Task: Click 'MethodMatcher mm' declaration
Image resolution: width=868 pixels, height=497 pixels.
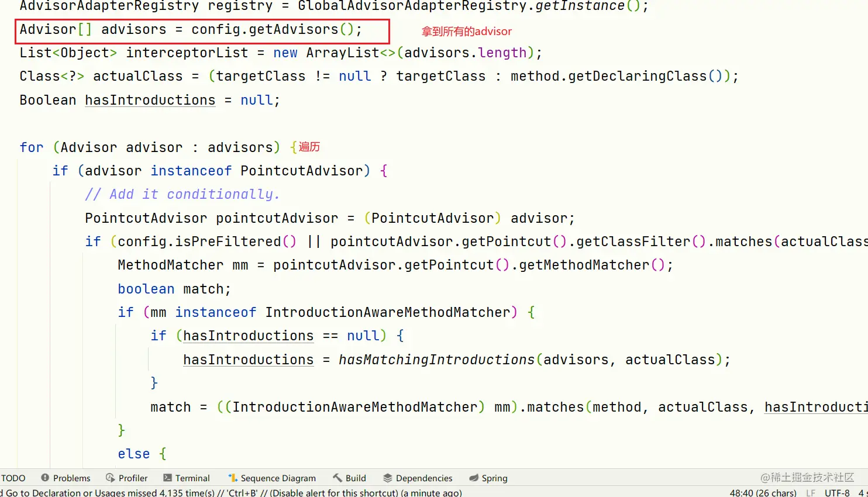Action: (182, 265)
